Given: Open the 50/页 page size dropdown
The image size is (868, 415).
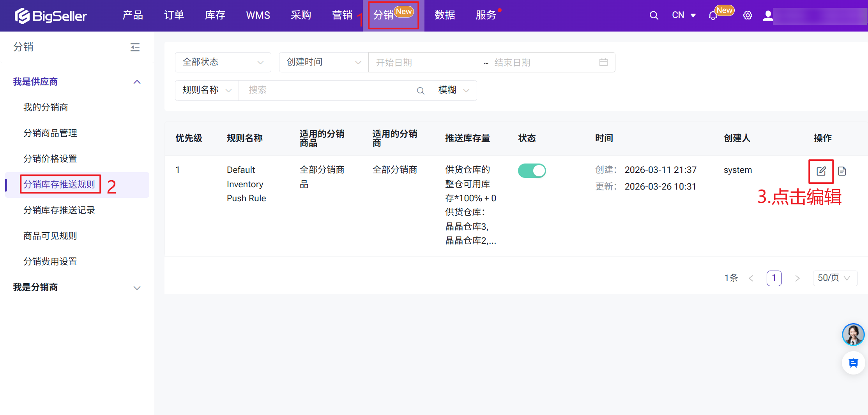Looking at the screenshot, I should [834, 278].
